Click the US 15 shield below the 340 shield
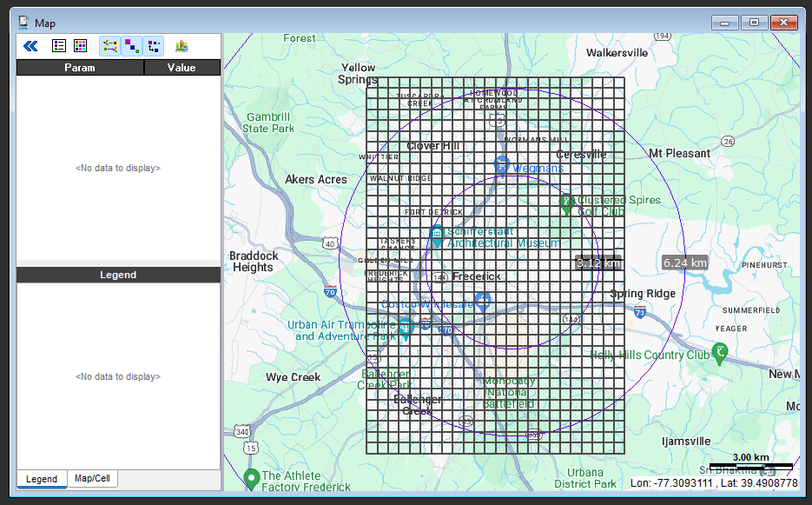Image resolution: width=812 pixels, height=505 pixels. pos(251,448)
